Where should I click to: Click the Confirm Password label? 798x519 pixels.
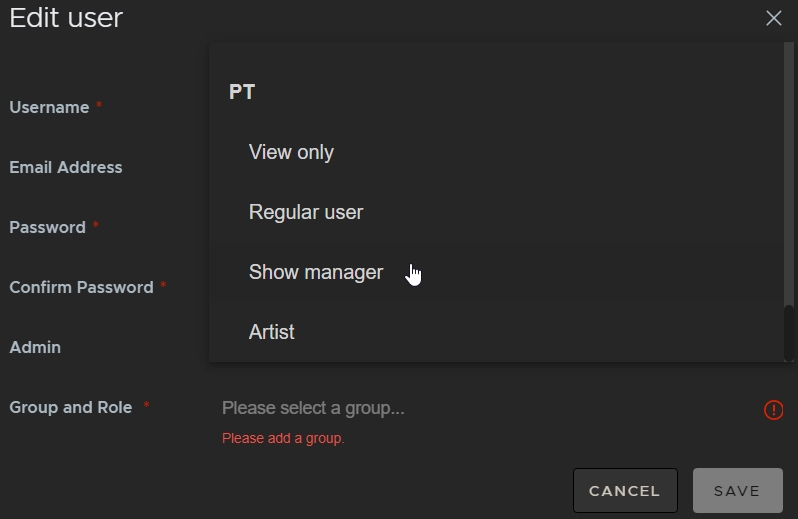(x=81, y=287)
